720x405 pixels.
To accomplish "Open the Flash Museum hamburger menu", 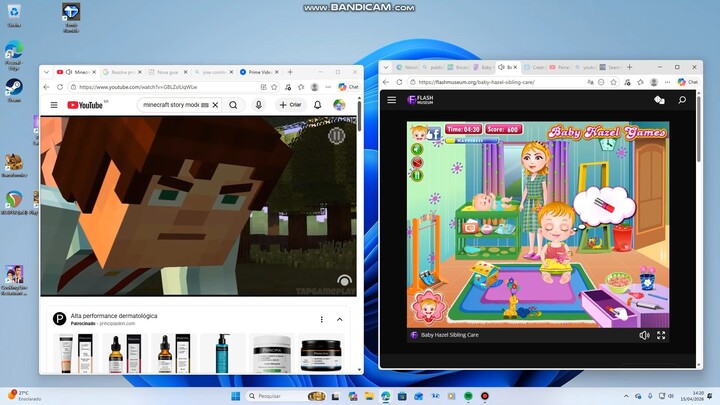I will coord(391,100).
